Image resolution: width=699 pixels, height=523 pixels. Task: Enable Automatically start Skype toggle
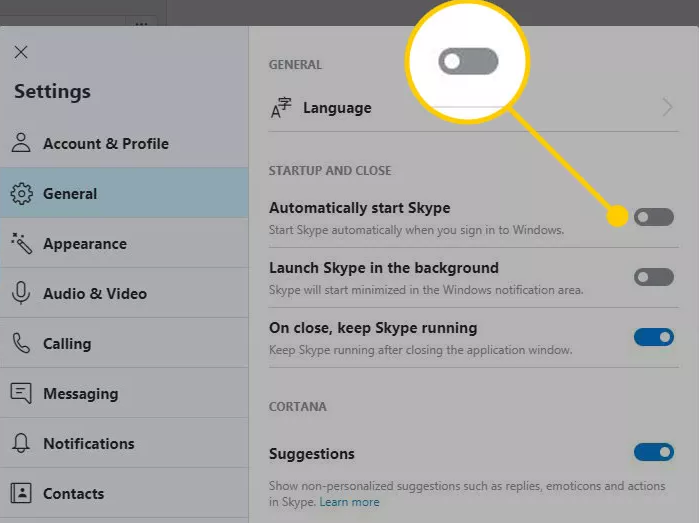[x=654, y=217]
